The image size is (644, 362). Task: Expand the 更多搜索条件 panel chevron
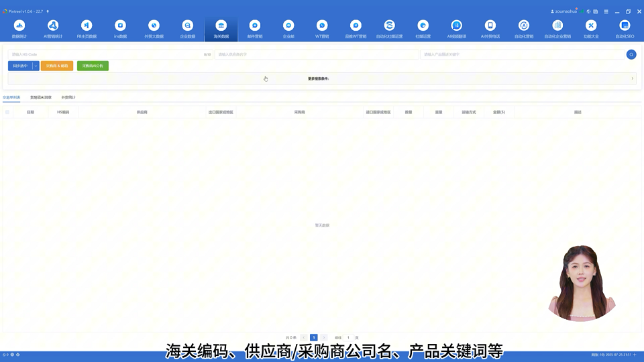tap(632, 78)
